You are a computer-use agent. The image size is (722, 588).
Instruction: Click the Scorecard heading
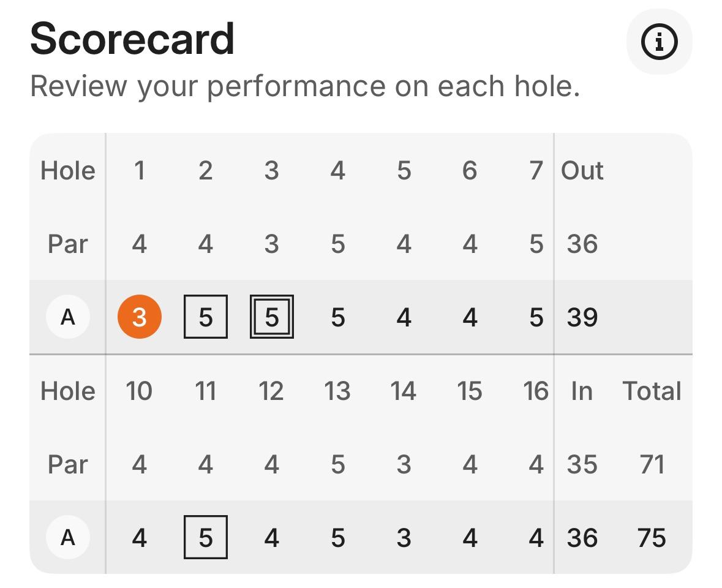[x=132, y=39]
